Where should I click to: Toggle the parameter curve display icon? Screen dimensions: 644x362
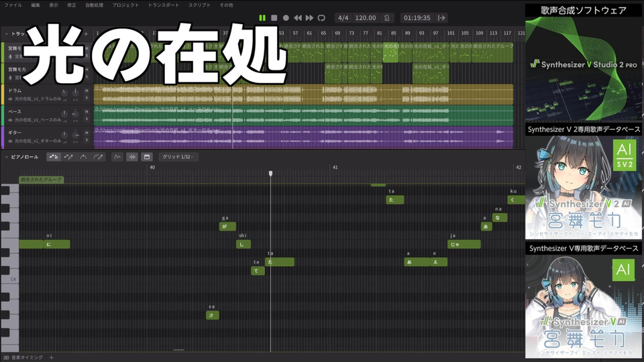pos(117,157)
